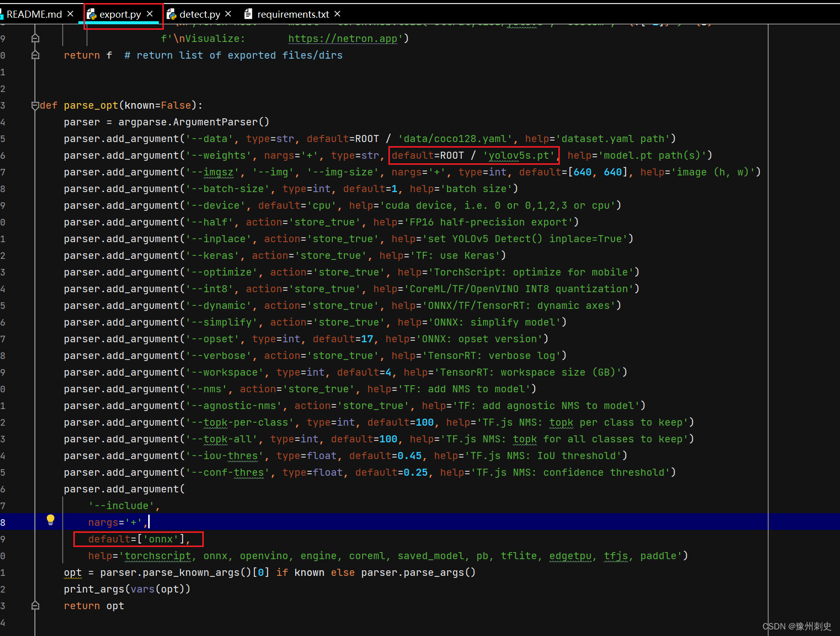Open the https://netron.app link
The height and width of the screenshot is (636, 840).
click(x=342, y=38)
